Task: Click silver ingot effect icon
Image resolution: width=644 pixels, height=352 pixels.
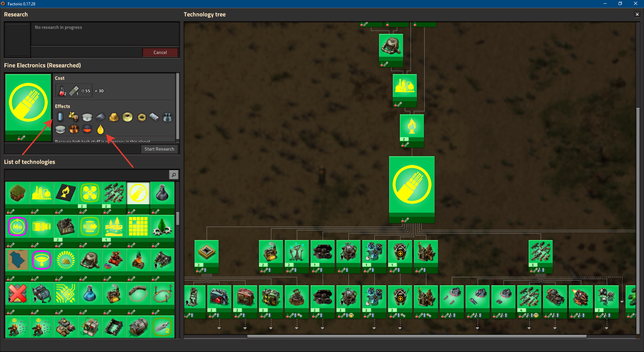Action: tap(154, 117)
